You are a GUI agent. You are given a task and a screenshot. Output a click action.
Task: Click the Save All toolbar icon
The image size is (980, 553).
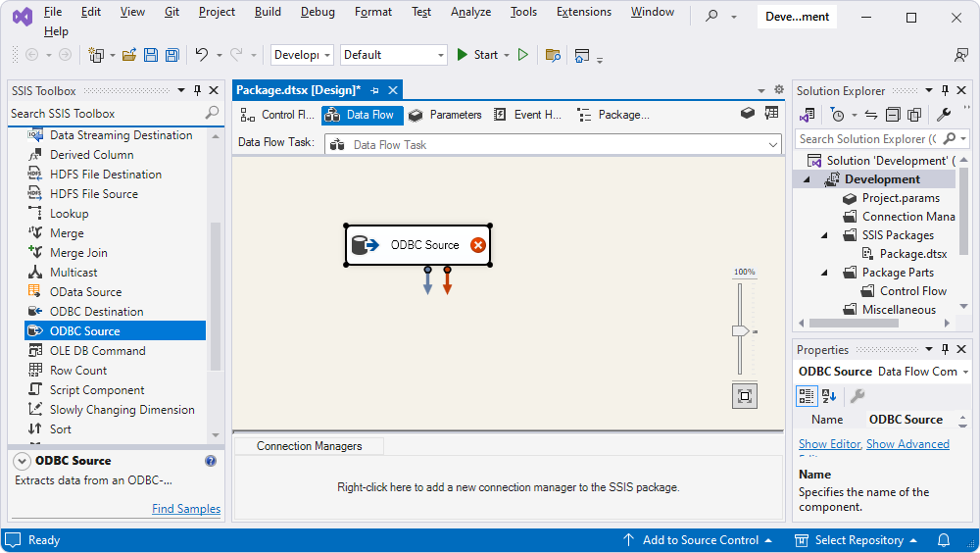[171, 55]
